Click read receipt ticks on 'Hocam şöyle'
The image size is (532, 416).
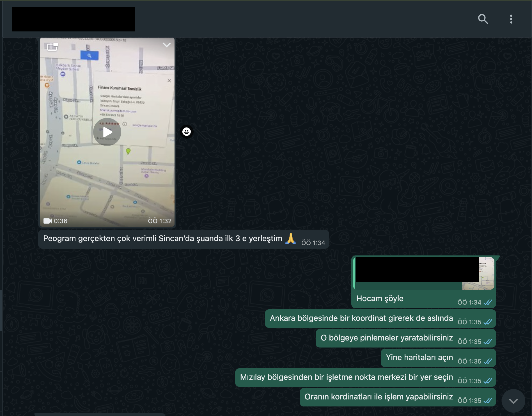pos(488,302)
